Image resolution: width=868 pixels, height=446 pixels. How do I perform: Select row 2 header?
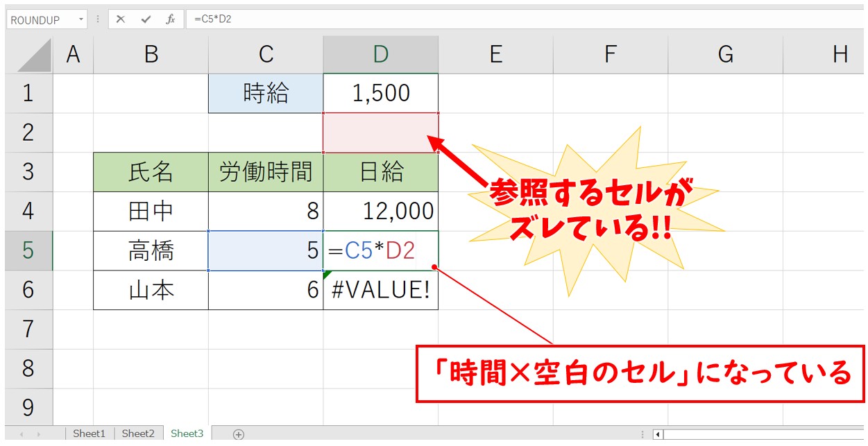(28, 132)
